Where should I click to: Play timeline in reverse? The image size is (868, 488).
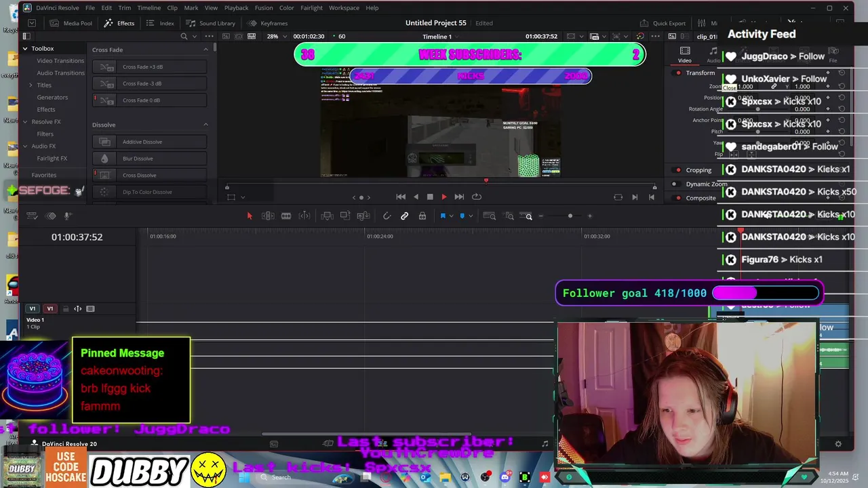tap(416, 197)
